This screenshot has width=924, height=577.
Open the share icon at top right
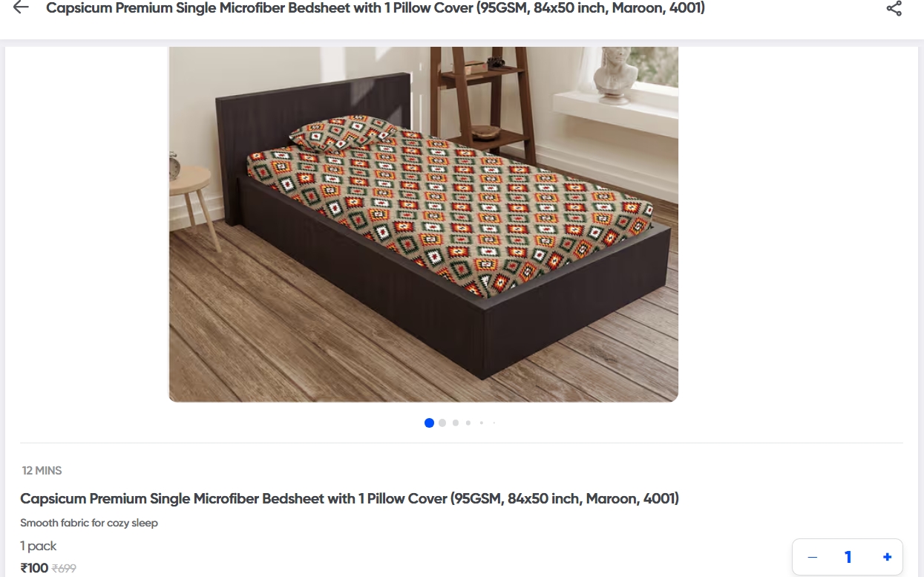894,8
